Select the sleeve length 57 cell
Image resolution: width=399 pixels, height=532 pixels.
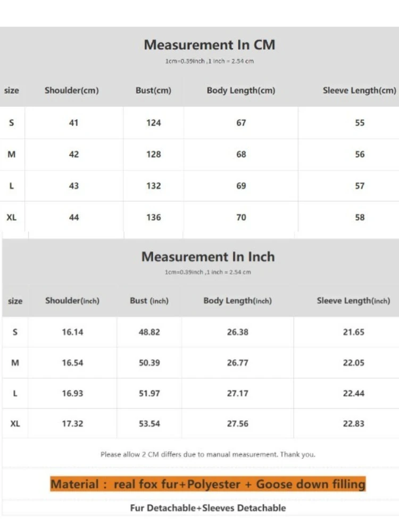(x=360, y=186)
